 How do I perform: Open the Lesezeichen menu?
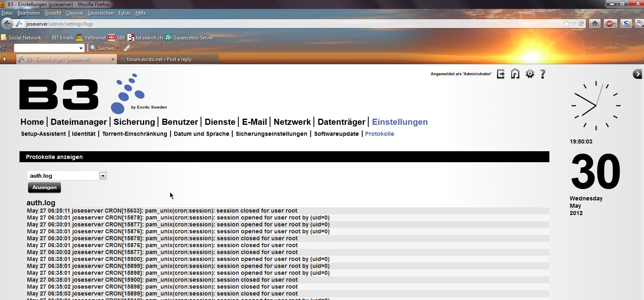pos(101,13)
